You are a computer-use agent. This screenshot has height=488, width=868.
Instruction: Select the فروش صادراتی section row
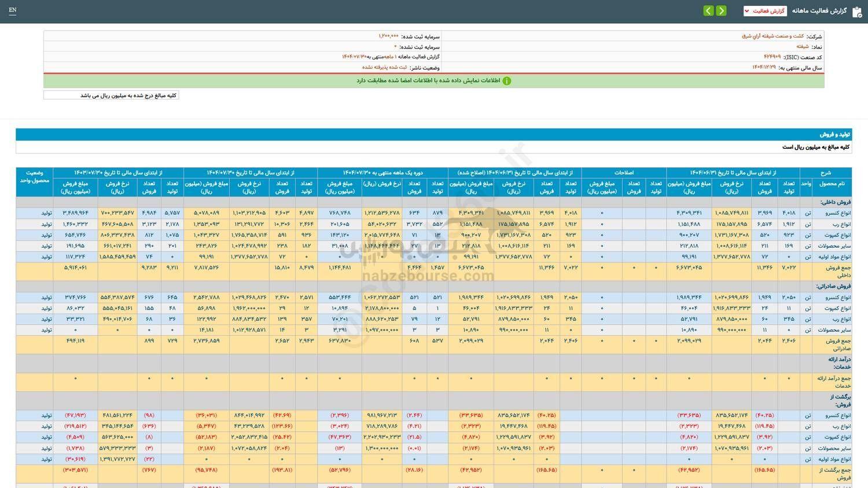coord(833,286)
